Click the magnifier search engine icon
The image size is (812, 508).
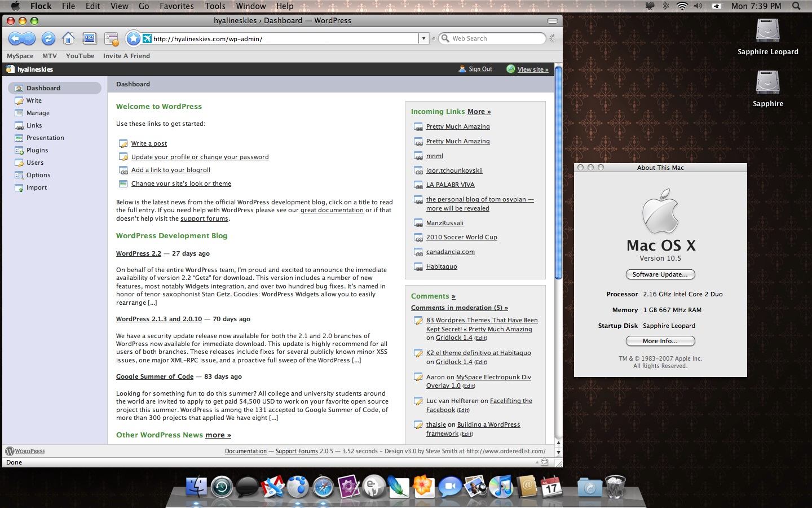tap(445, 38)
